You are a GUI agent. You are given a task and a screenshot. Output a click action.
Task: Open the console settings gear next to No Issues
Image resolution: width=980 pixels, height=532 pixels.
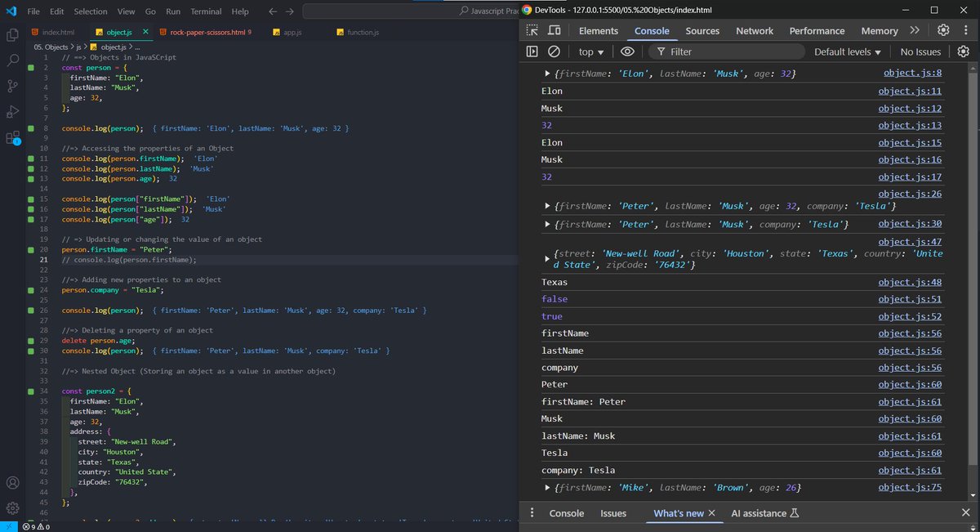click(x=964, y=51)
